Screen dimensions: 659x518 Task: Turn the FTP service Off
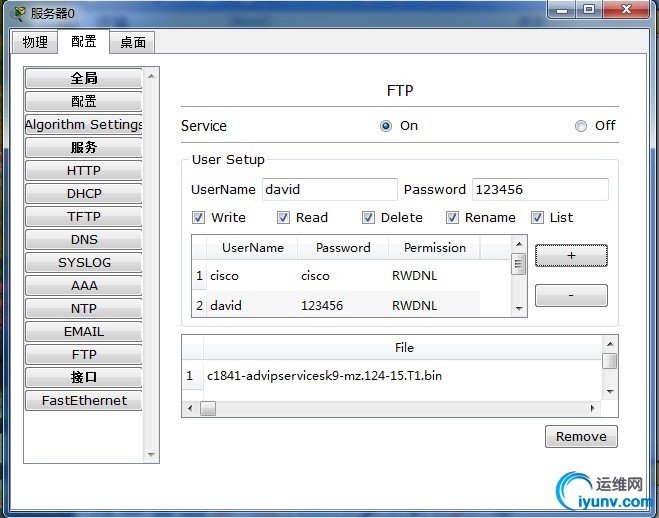coord(581,126)
